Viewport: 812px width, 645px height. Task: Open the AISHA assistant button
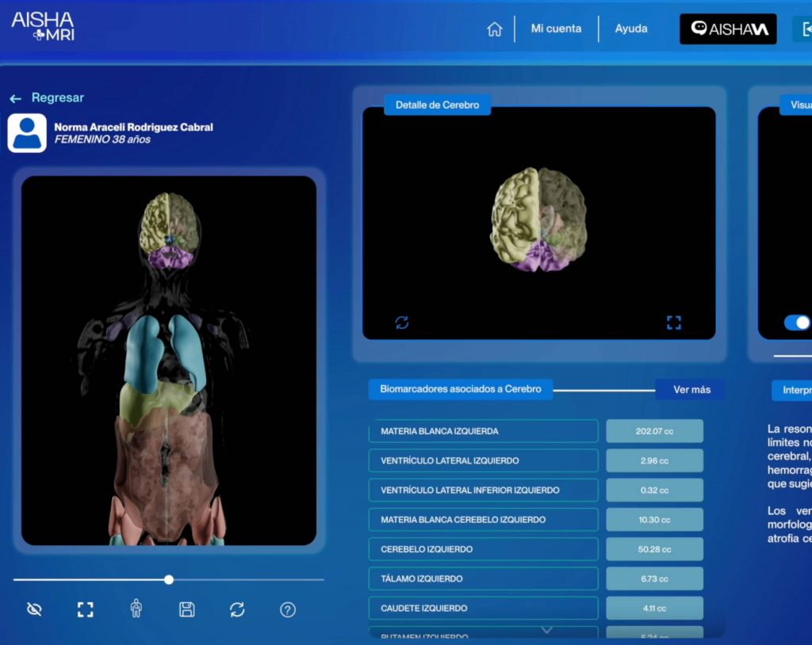click(x=728, y=29)
